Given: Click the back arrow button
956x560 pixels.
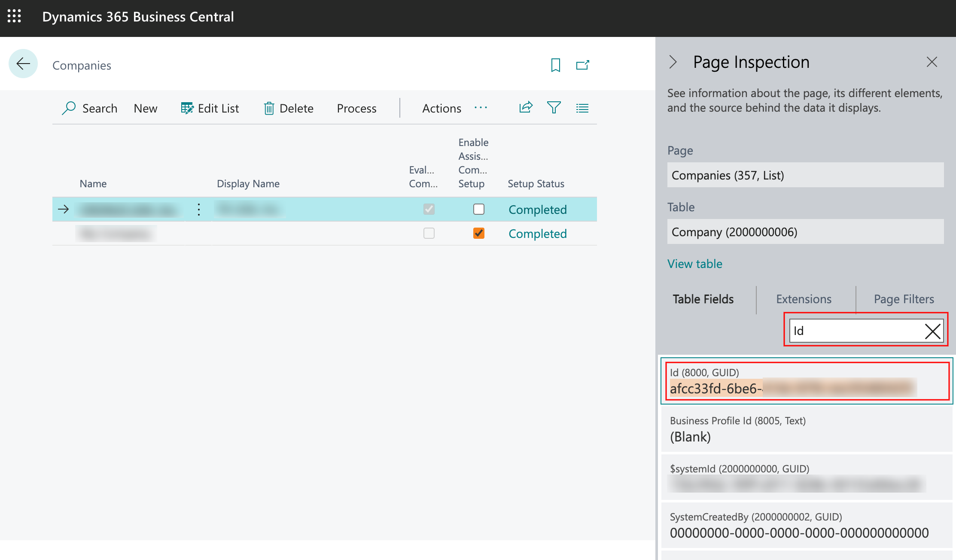Looking at the screenshot, I should click(23, 64).
